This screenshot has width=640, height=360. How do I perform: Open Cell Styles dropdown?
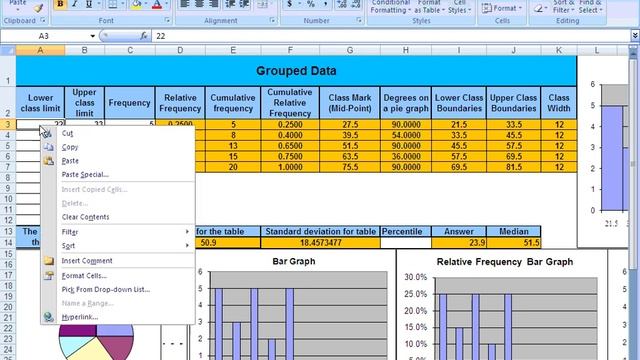tap(460, 7)
